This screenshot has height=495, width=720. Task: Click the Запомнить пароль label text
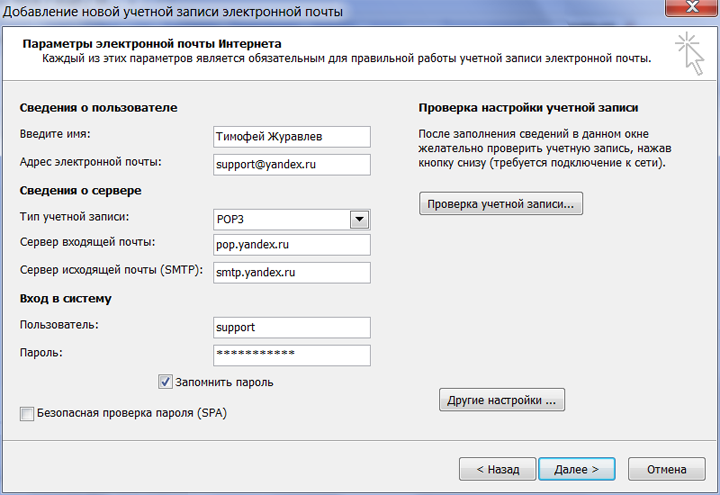[226, 382]
